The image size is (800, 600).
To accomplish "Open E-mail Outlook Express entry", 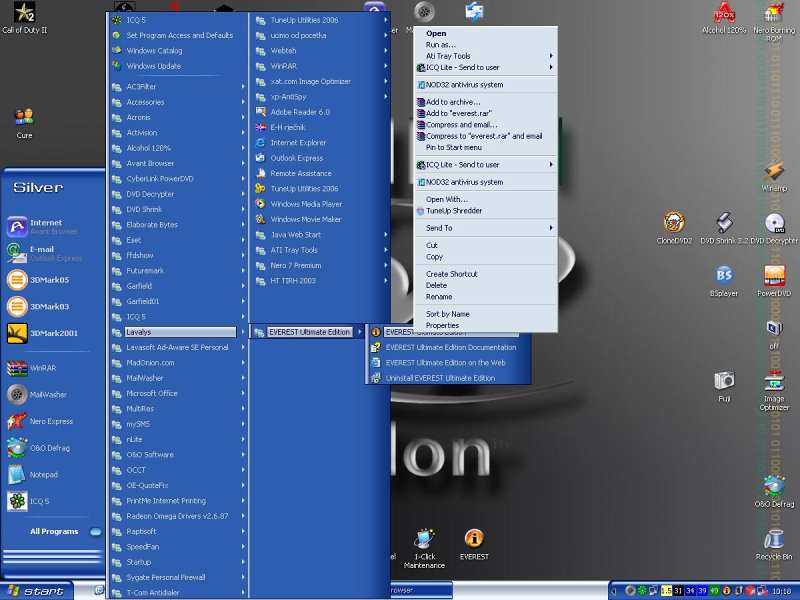I will 44,253.
